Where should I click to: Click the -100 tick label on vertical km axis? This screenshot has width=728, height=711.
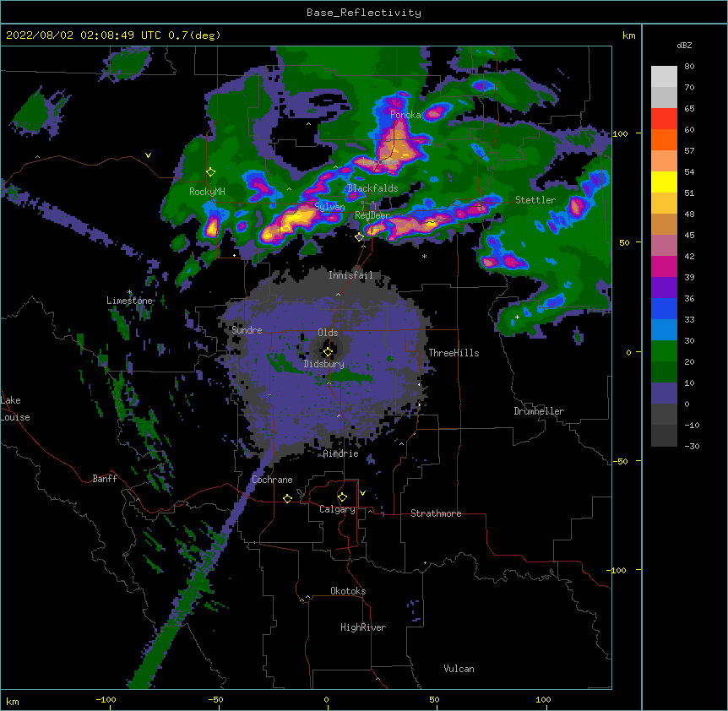[617, 570]
